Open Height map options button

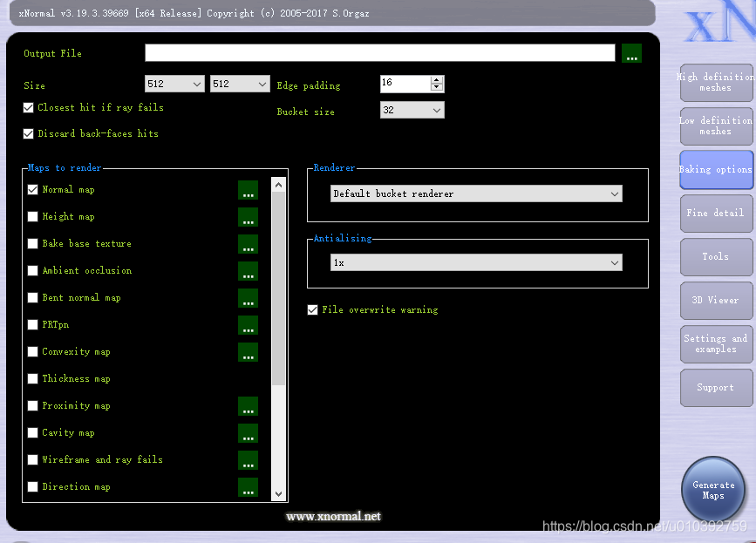tap(248, 217)
